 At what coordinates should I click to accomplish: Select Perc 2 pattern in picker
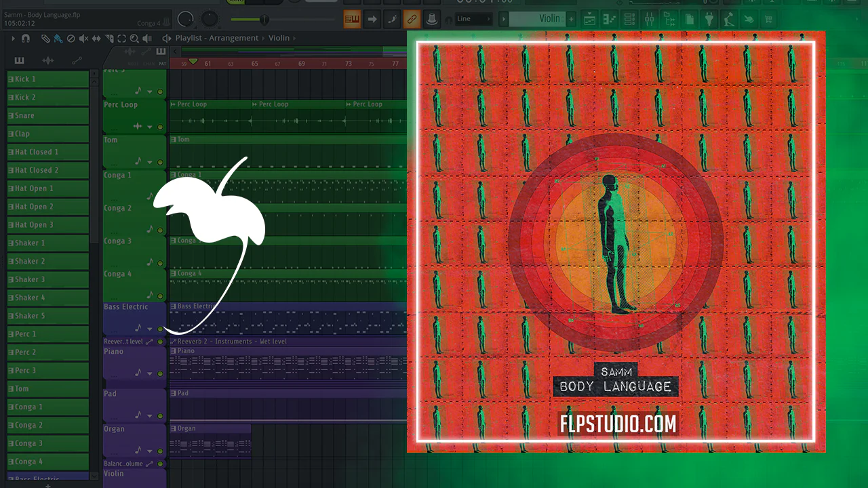coord(48,352)
